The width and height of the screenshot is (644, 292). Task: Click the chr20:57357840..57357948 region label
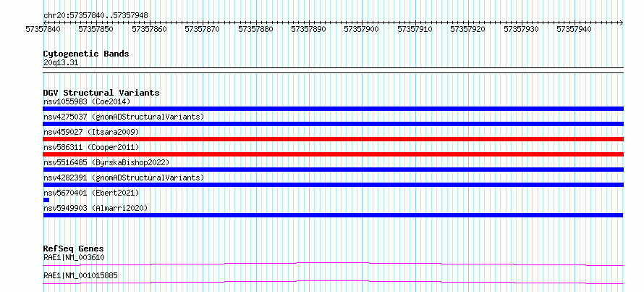96,15
